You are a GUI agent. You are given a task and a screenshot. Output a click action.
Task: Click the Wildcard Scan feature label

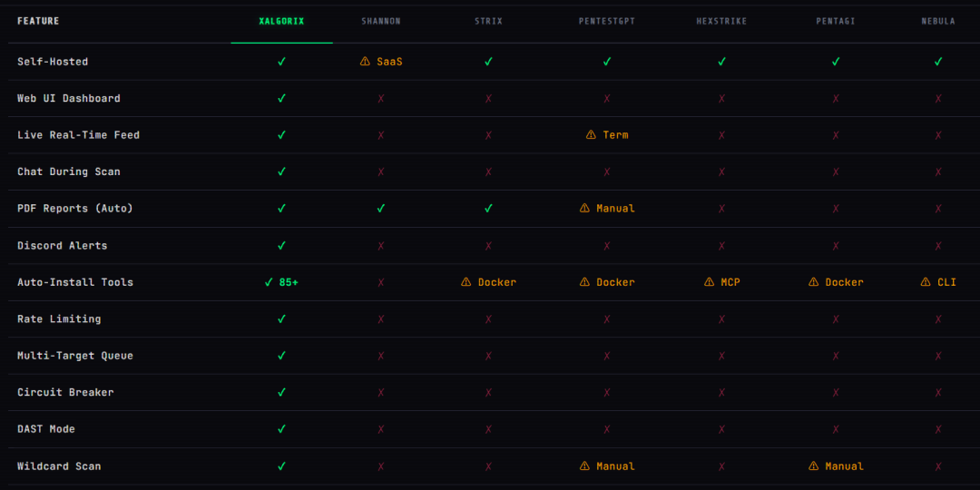pos(59,466)
